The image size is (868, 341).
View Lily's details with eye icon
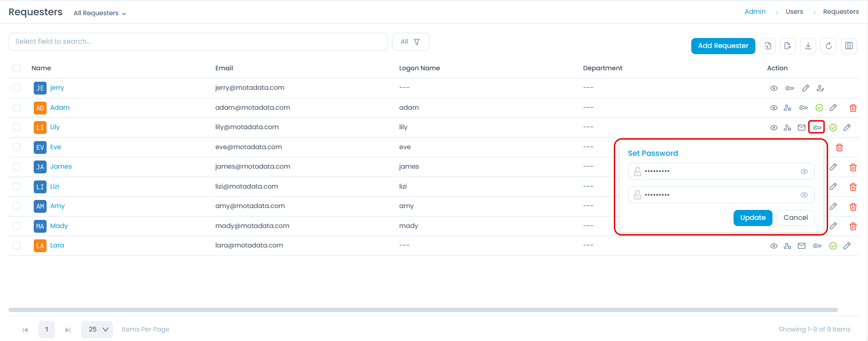click(x=774, y=128)
